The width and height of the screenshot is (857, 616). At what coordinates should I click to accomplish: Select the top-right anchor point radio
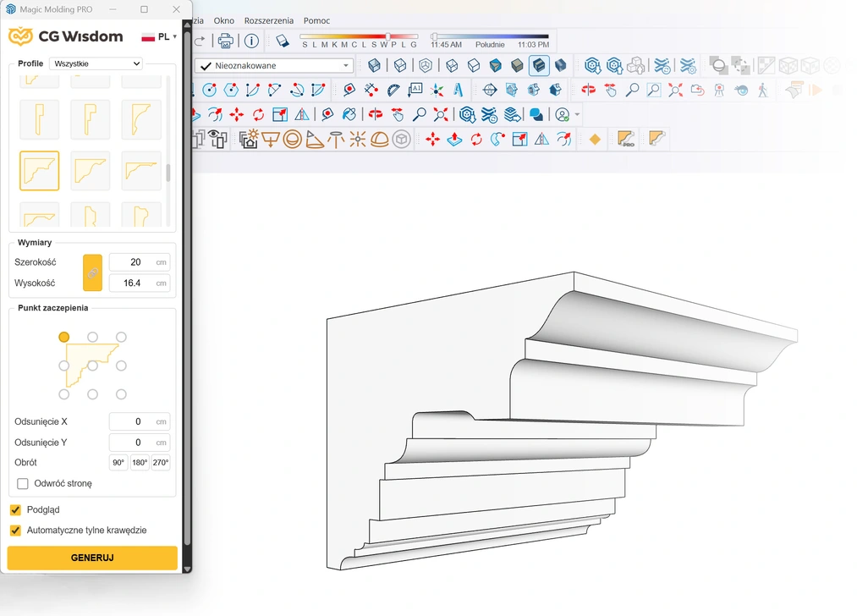click(121, 338)
